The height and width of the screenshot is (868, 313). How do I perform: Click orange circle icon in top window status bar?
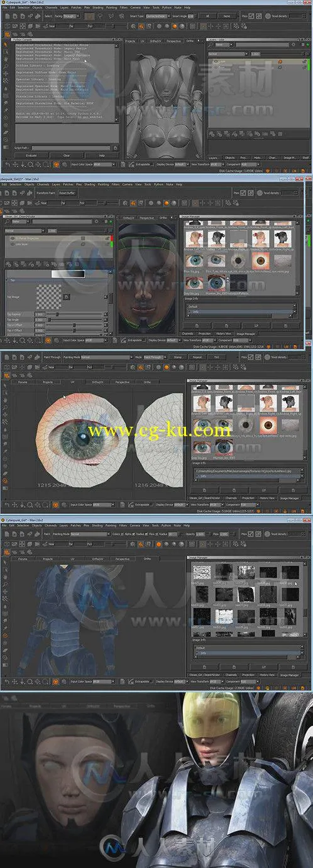click(x=56, y=164)
